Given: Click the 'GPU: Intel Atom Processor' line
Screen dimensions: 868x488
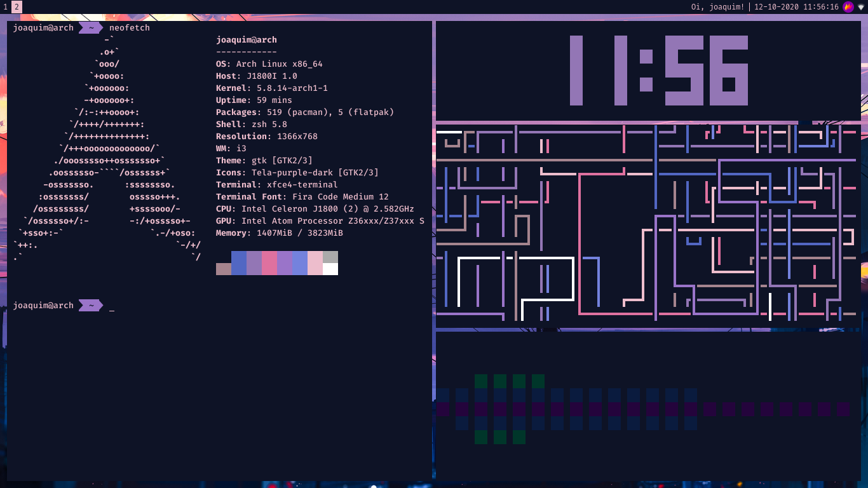Looking at the screenshot, I should click(320, 221).
